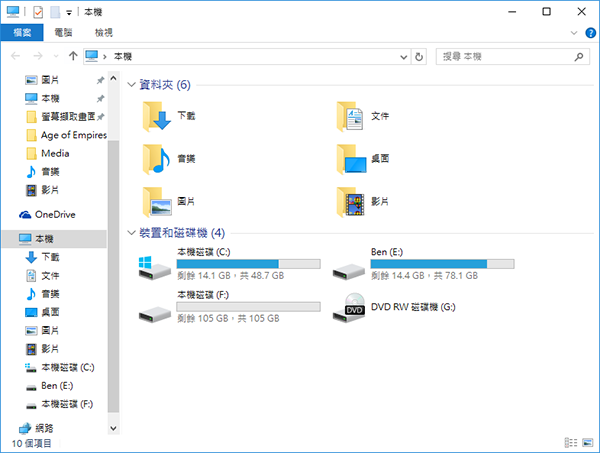Select 本機磁碟 (C:) in navigation tree
The width and height of the screenshot is (600, 453).
(x=60, y=368)
